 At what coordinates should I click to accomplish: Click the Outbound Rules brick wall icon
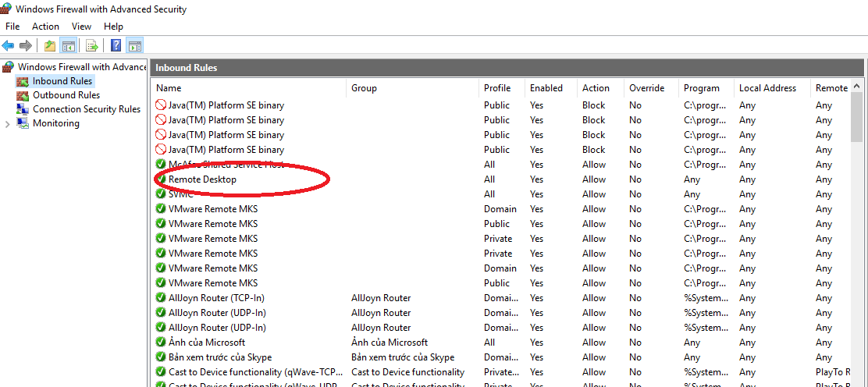(x=23, y=95)
